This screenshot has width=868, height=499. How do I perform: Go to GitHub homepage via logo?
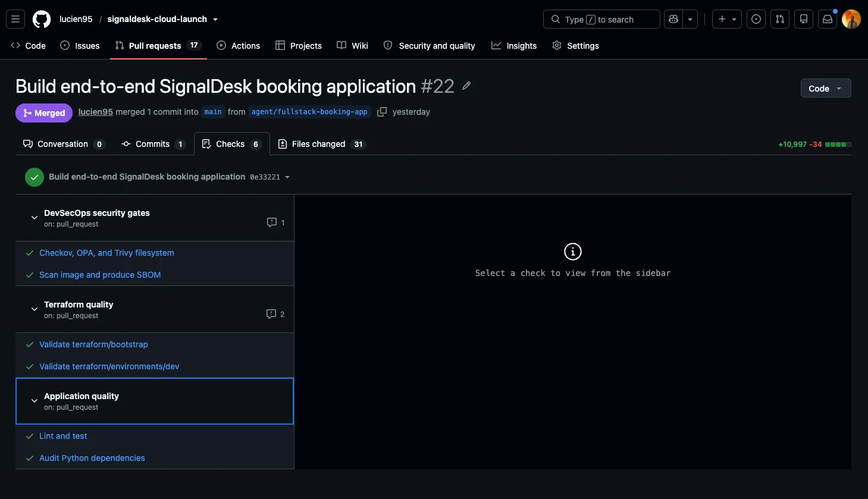coord(42,19)
